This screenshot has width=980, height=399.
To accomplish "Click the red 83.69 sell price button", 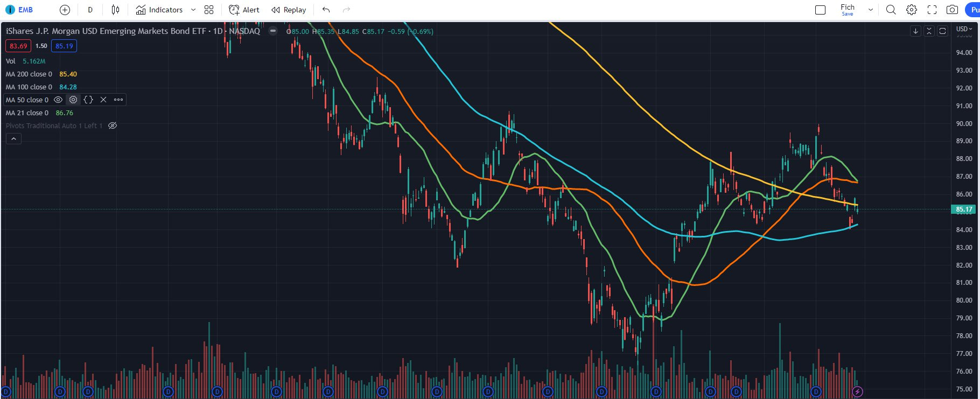I will click(18, 46).
